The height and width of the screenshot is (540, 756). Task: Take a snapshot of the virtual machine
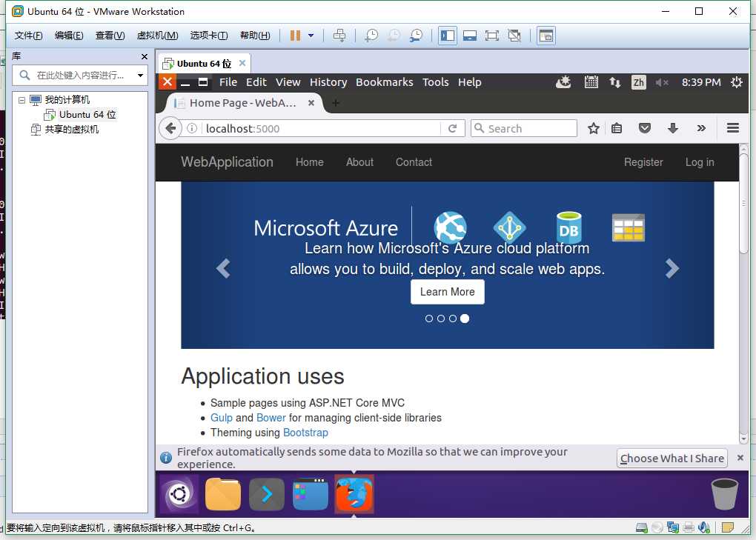click(x=371, y=35)
